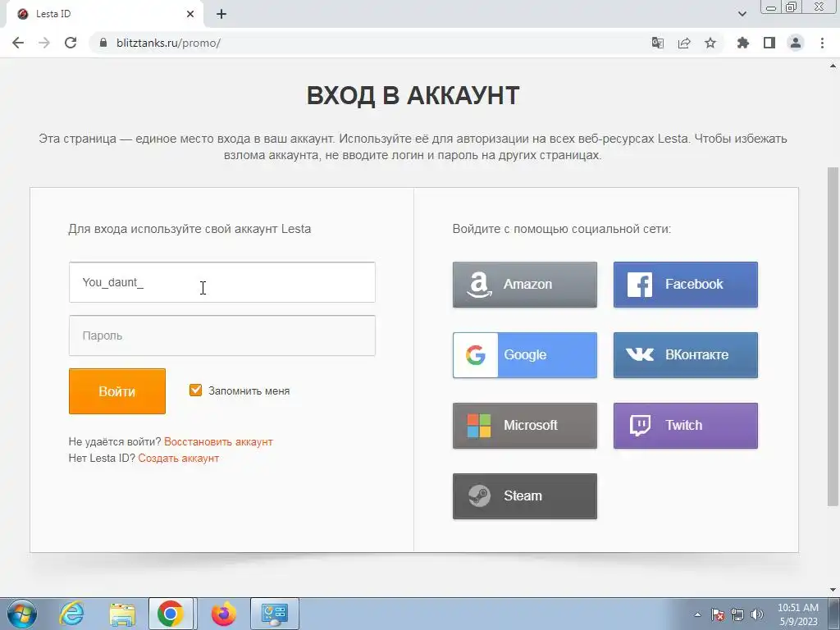Reload the page with the refresh icon

[x=71, y=43]
